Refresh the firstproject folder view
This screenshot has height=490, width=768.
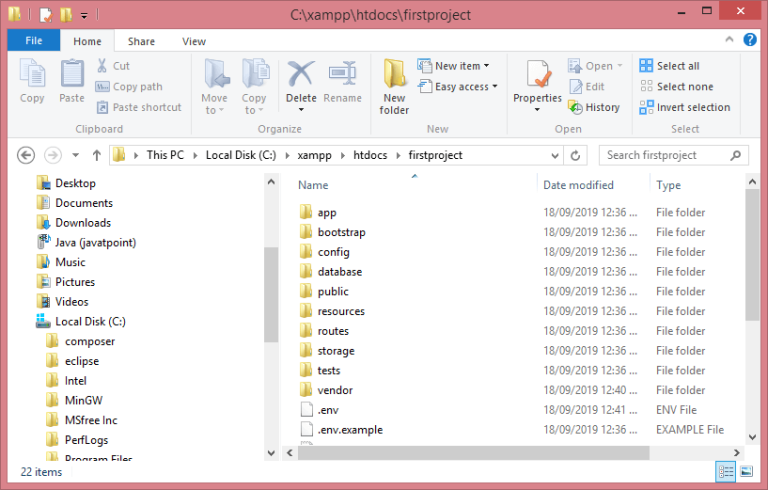click(x=574, y=155)
